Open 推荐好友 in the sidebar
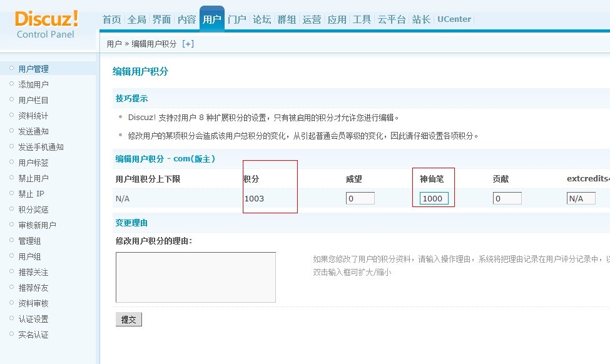This screenshot has width=610, height=364. coord(33,288)
